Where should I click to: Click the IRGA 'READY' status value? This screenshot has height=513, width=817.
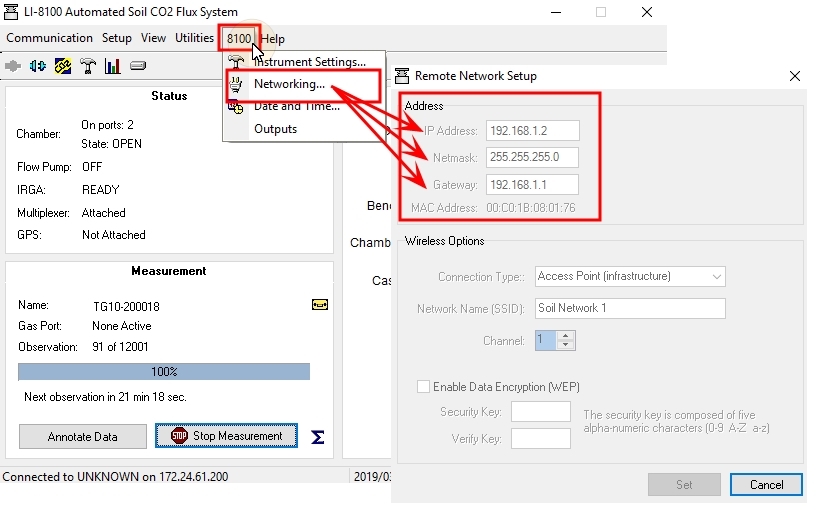coord(101,190)
